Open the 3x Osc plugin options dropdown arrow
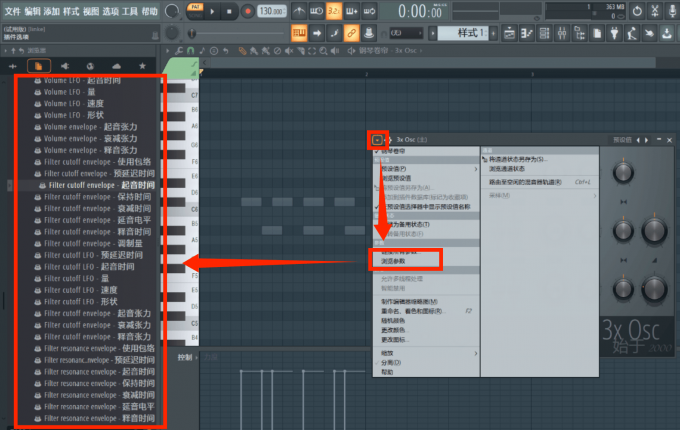This screenshot has width=680, height=430. [377, 140]
